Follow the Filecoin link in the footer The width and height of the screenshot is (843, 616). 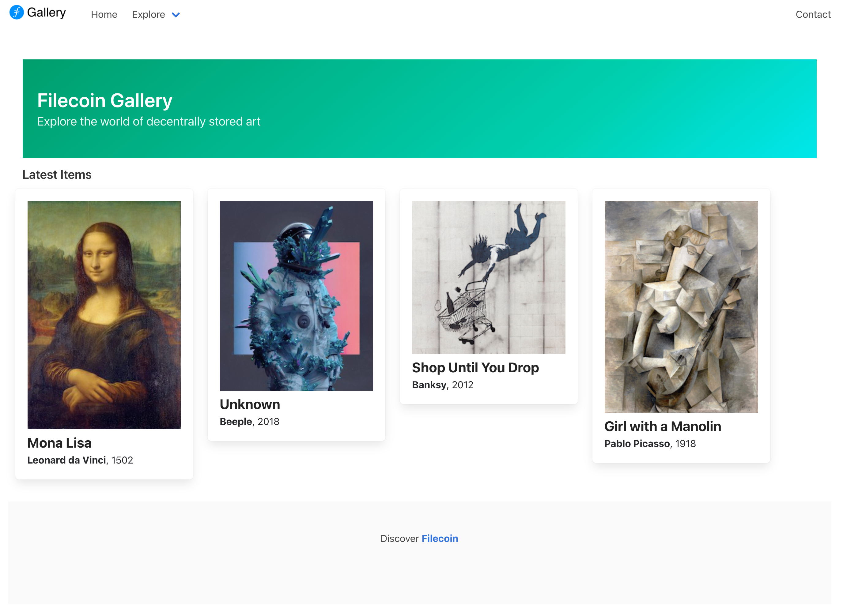coord(440,538)
